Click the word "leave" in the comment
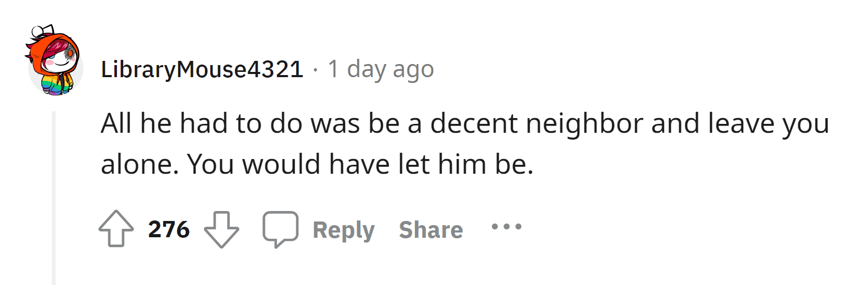This screenshot has width=868, height=285. pos(741,124)
